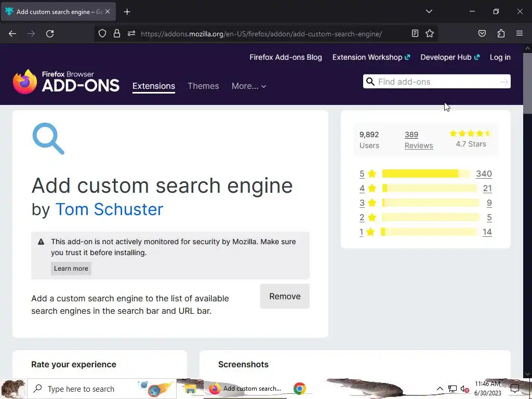Filter reviews by 3 star rating
The image size is (532, 399).
(x=368, y=203)
